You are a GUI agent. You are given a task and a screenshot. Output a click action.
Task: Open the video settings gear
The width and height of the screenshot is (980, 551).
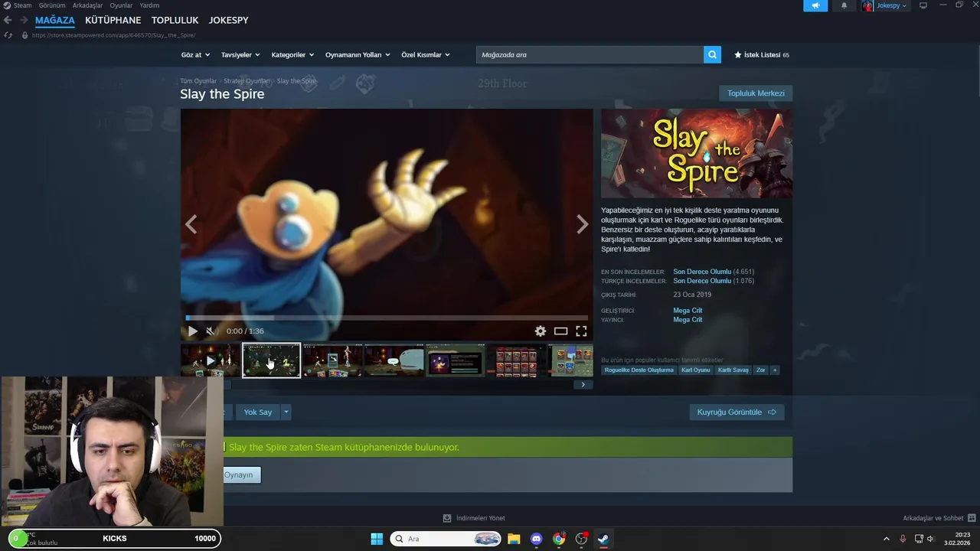pos(541,331)
